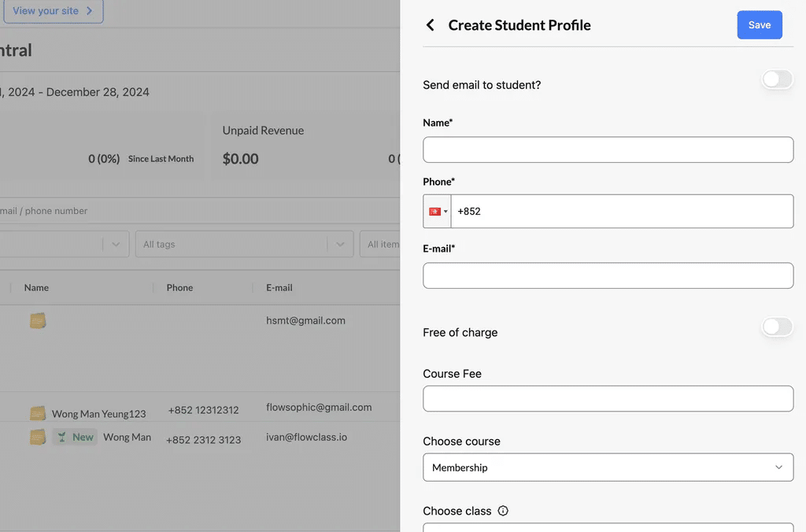Screen dimensions: 806x532
Task: Click the New badge beside Wong Man
Action: point(75,437)
